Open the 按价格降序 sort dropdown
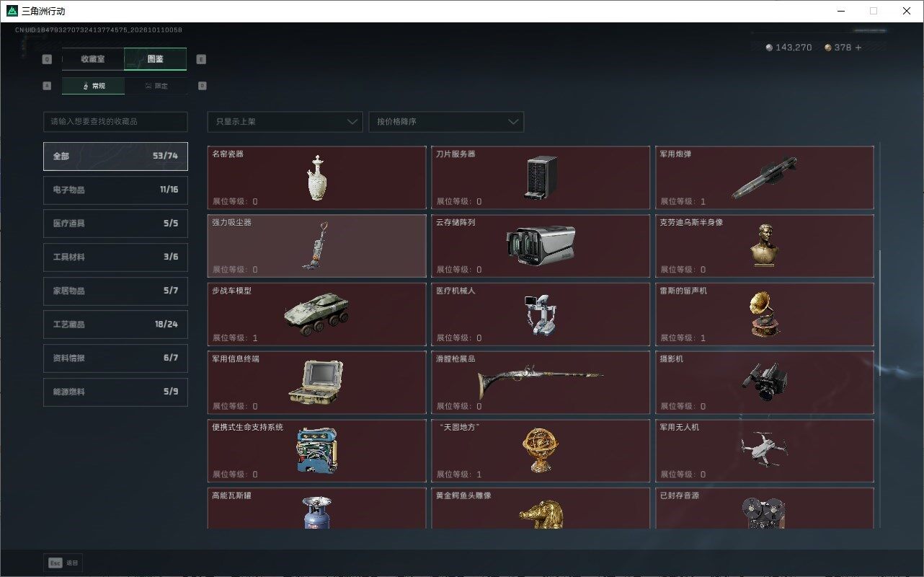Image resolution: width=924 pixels, height=577 pixels. coord(446,122)
